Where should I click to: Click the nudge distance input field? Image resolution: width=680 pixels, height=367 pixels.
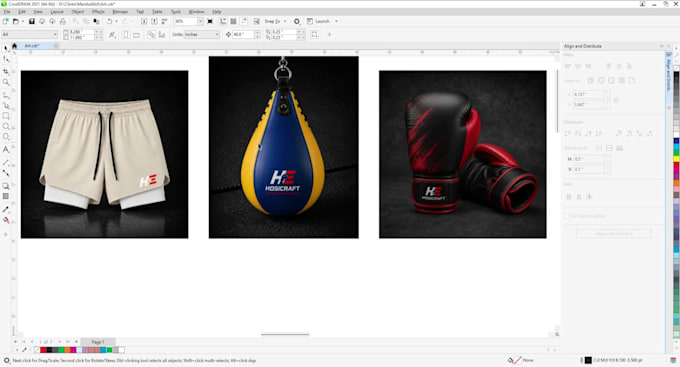(243, 34)
